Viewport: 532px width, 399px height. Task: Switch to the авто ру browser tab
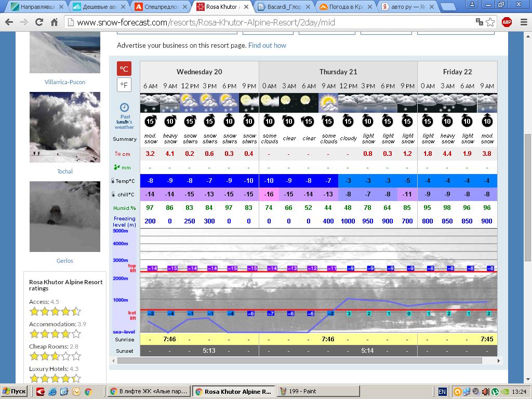pos(408,7)
